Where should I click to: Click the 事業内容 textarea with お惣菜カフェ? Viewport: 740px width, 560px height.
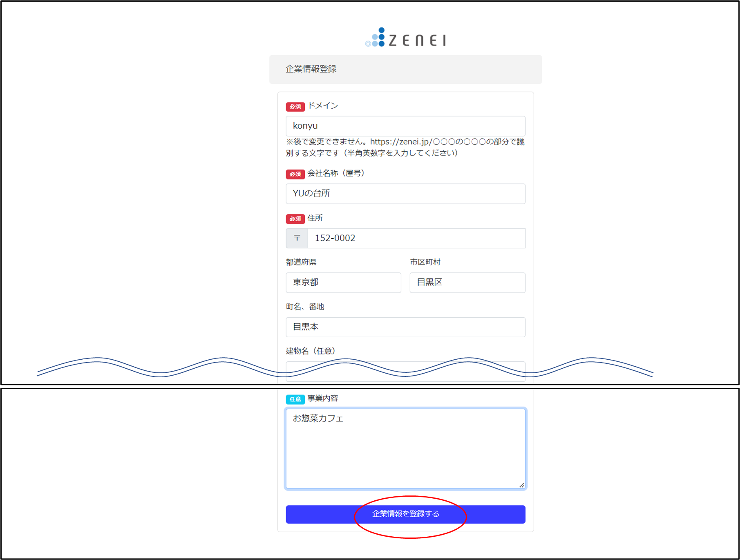click(405, 448)
